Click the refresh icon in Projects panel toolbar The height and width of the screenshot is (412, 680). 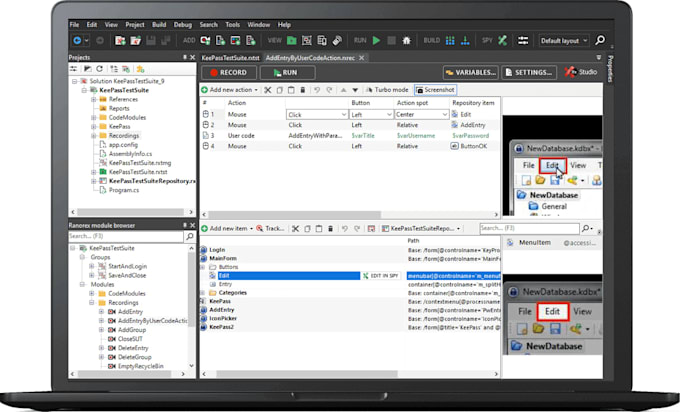(99, 69)
